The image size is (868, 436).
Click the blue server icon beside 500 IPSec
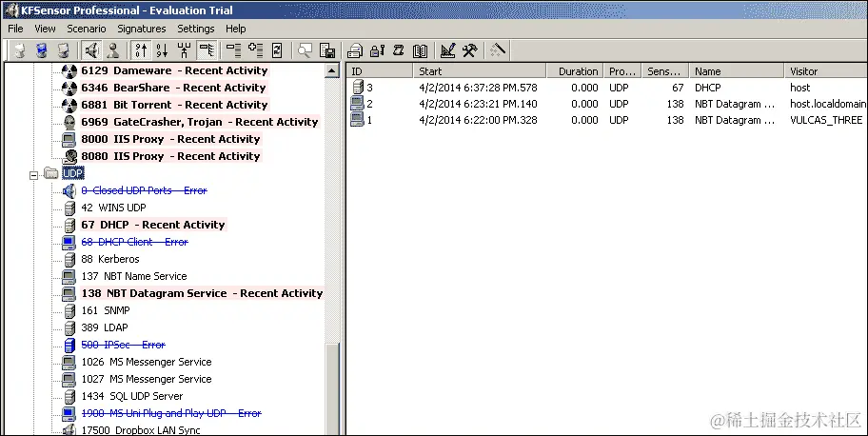click(x=69, y=346)
